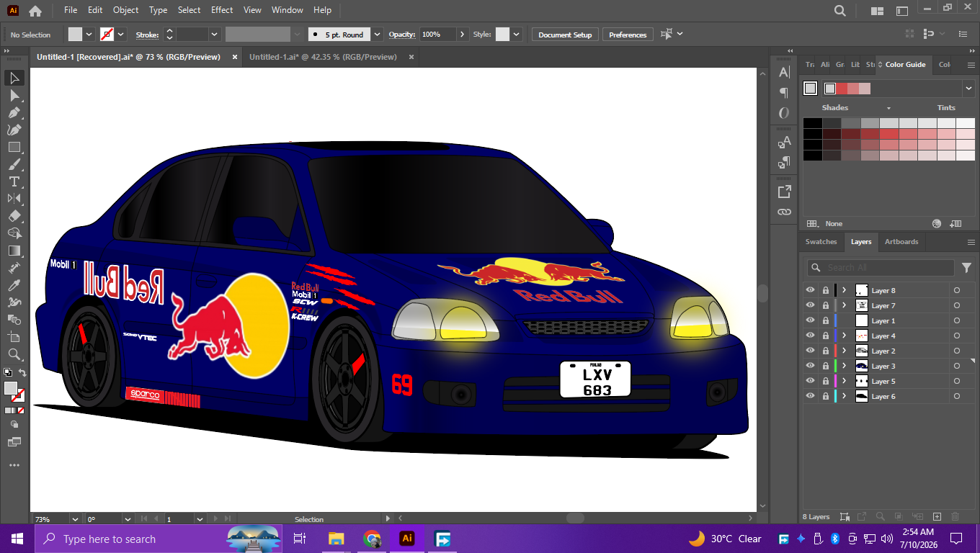The width and height of the screenshot is (980, 553).
Task: Click the Preferences button
Action: (628, 35)
